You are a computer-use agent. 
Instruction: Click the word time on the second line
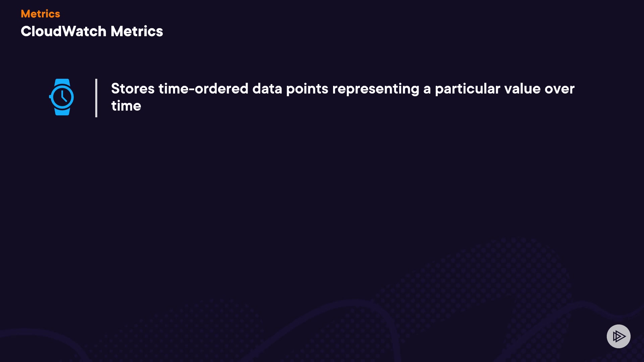(x=126, y=106)
